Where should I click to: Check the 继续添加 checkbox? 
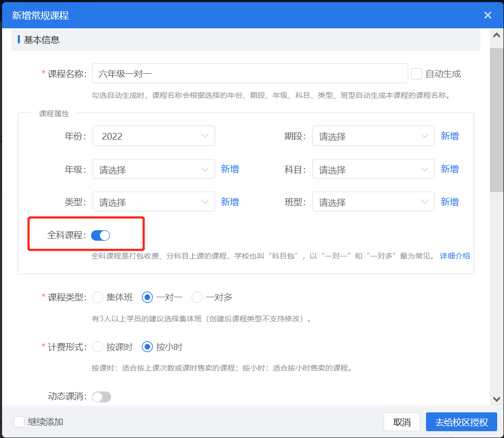tap(19, 421)
